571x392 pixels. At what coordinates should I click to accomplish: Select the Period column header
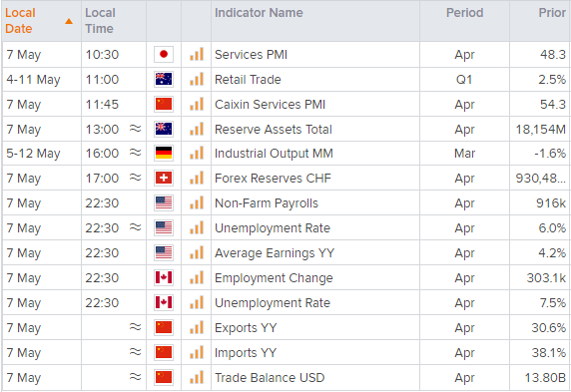tap(464, 13)
